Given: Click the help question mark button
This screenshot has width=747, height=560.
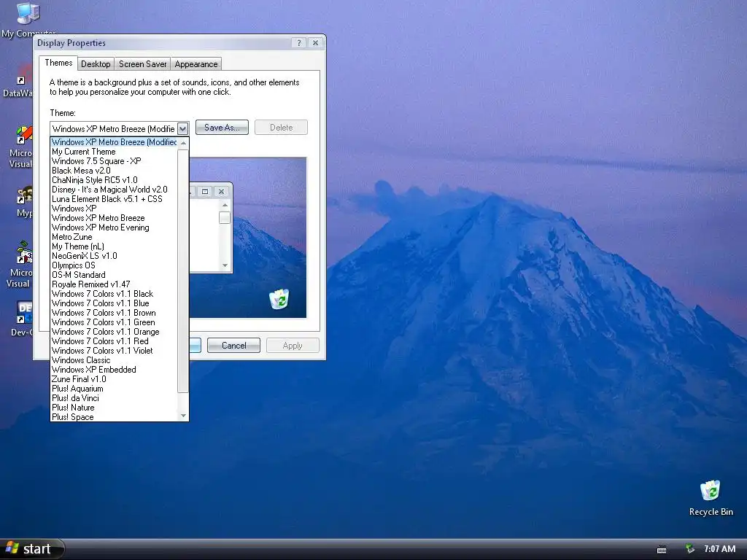Looking at the screenshot, I should click(x=298, y=43).
